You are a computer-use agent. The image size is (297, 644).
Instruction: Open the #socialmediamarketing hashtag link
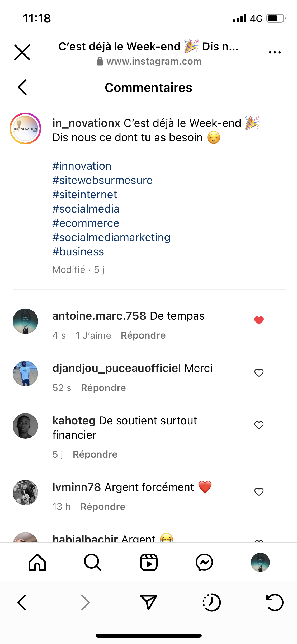(111, 237)
